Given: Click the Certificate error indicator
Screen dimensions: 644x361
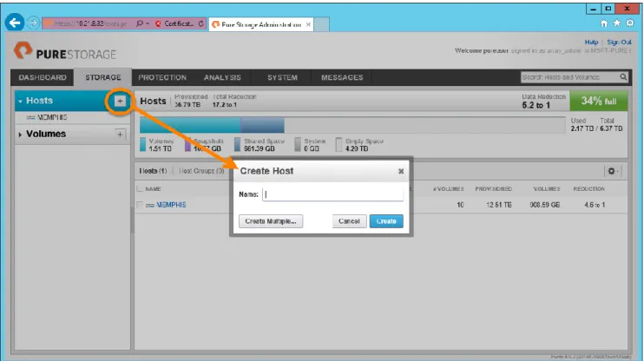Looking at the screenshot, I should pyautogui.click(x=174, y=23).
